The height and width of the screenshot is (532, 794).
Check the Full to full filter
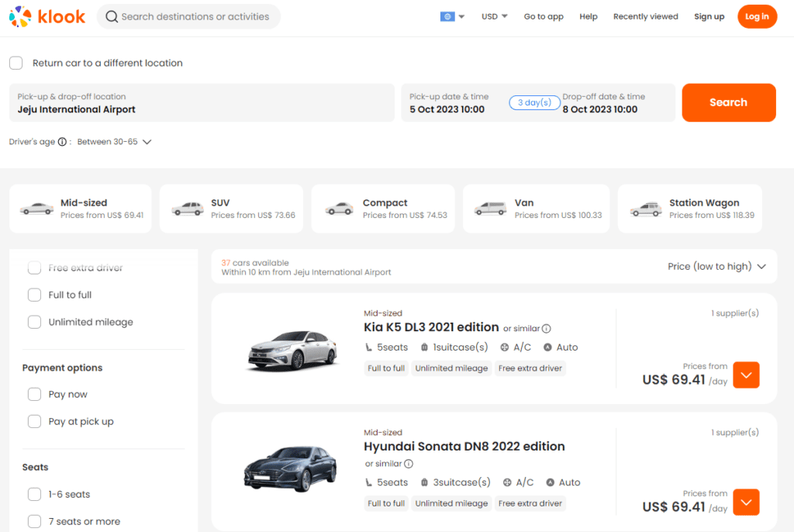(x=34, y=295)
